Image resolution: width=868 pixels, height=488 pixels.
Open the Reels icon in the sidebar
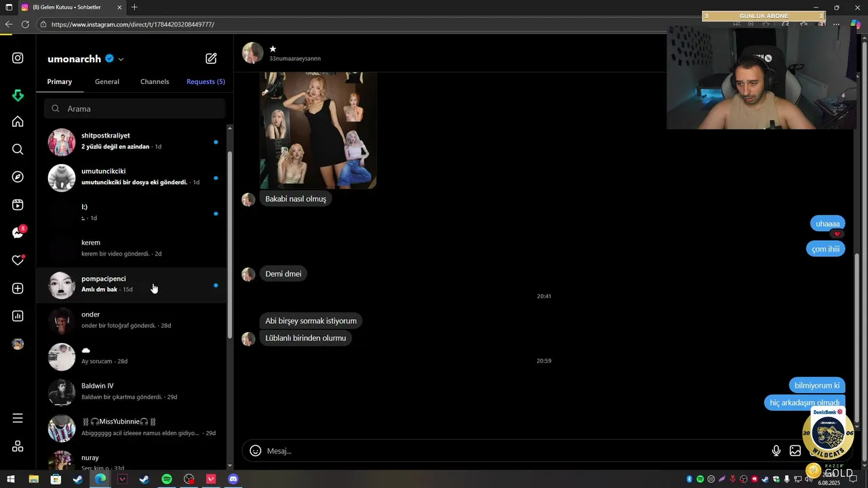click(18, 205)
